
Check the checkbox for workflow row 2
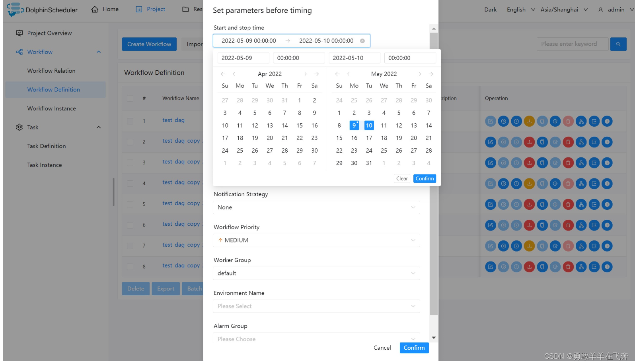point(130,142)
